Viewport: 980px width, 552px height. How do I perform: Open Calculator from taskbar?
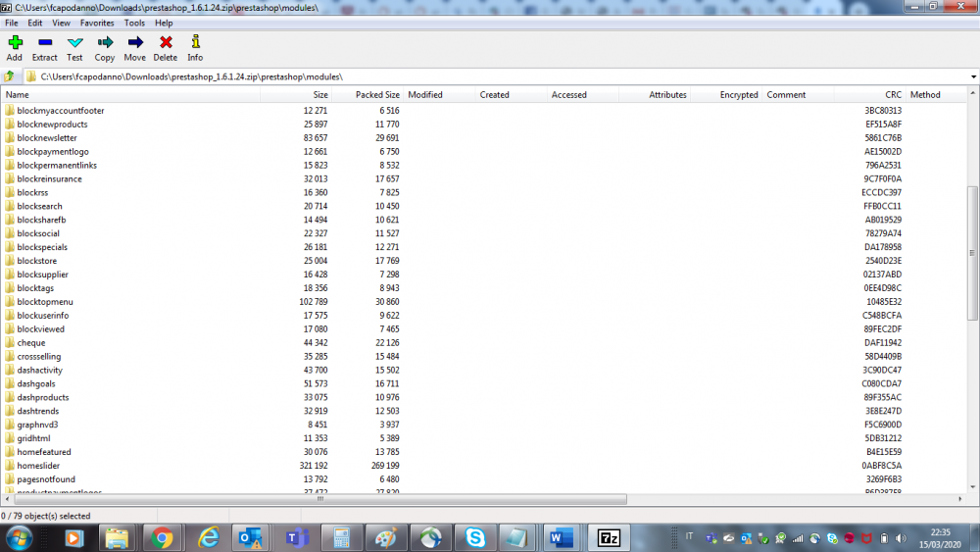tap(341, 538)
